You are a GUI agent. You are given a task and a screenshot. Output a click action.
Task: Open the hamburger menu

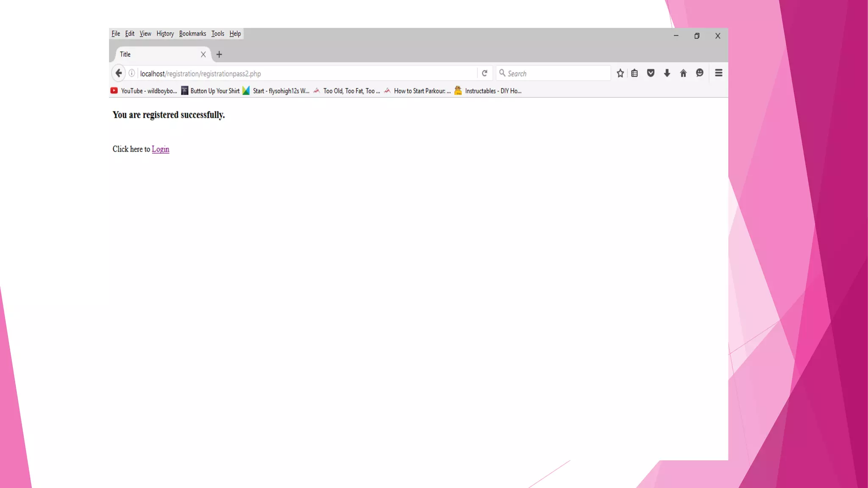718,73
